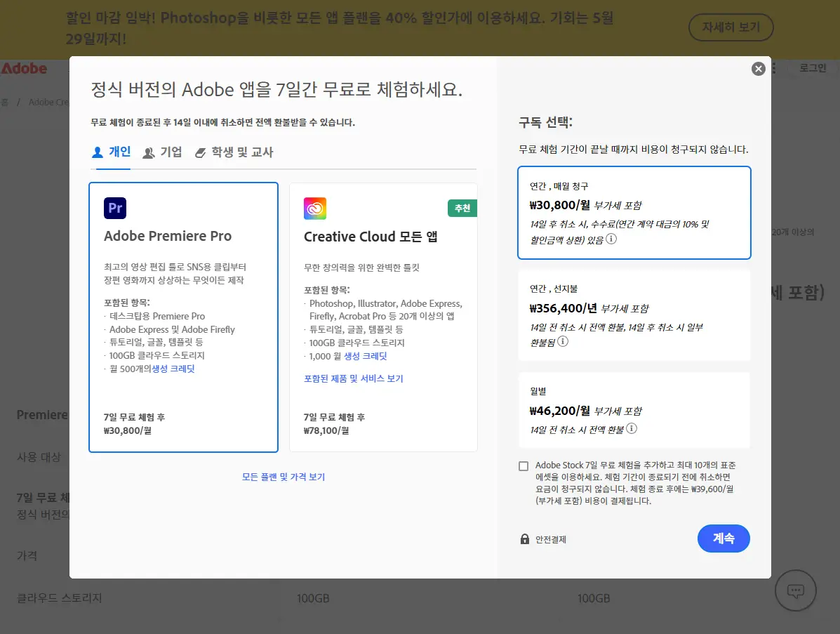Viewport: 840px width, 634px height.
Task: Click the Adobe logo in header
Action: pos(24,69)
